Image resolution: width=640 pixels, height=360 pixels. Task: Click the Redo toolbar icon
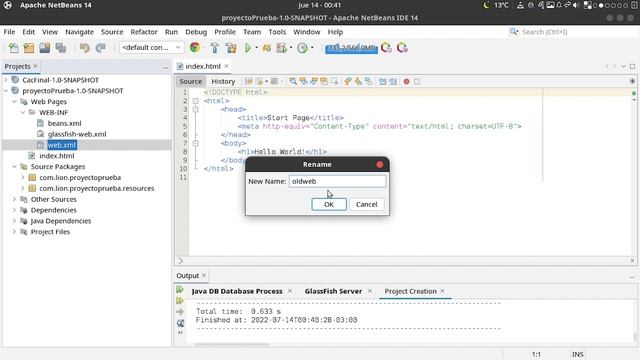click(x=100, y=48)
